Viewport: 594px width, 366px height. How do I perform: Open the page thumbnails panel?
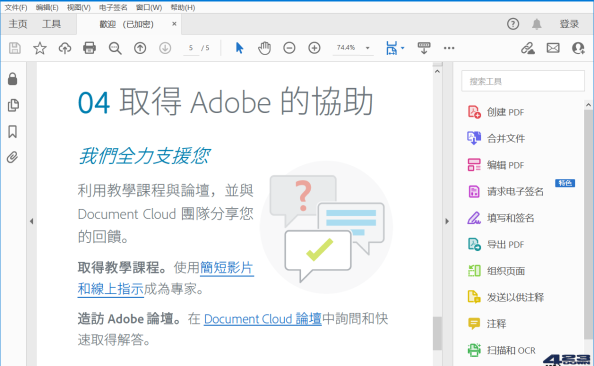(x=13, y=105)
